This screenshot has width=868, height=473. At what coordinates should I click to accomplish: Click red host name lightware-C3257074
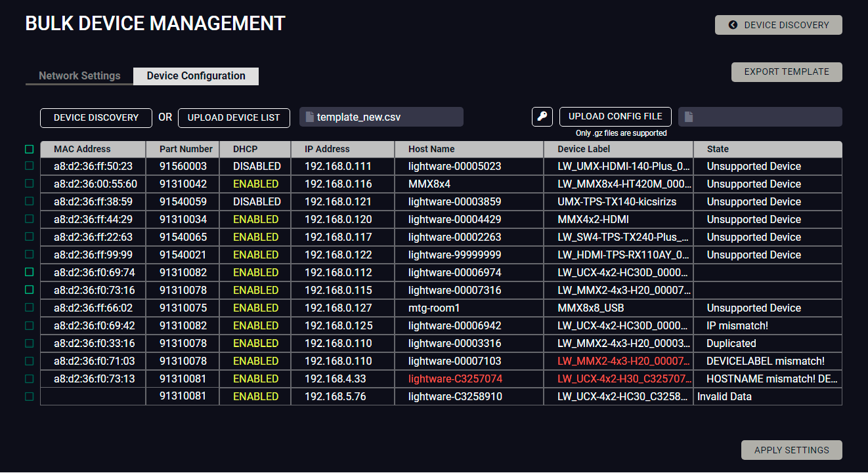pyautogui.click(x=455, y=379)
